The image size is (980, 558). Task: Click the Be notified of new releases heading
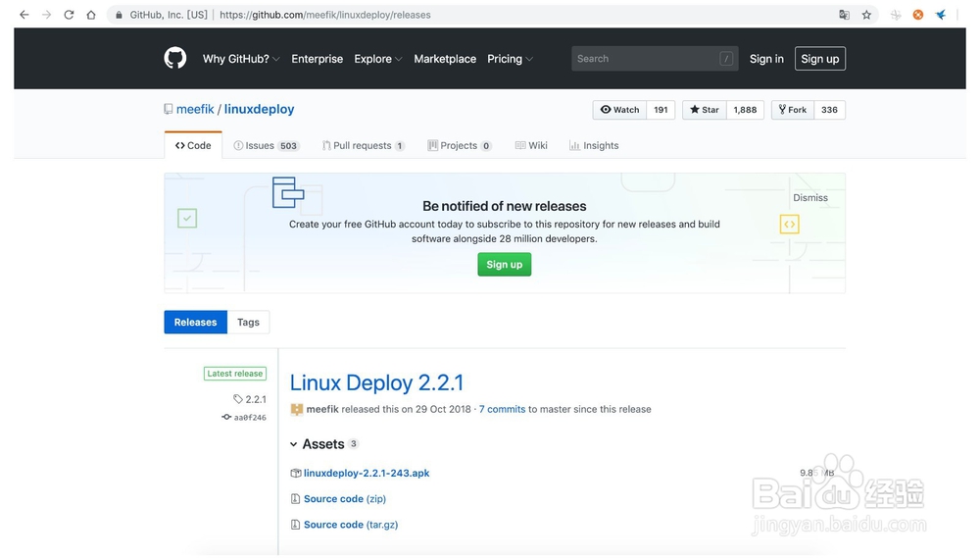point(505,206)
